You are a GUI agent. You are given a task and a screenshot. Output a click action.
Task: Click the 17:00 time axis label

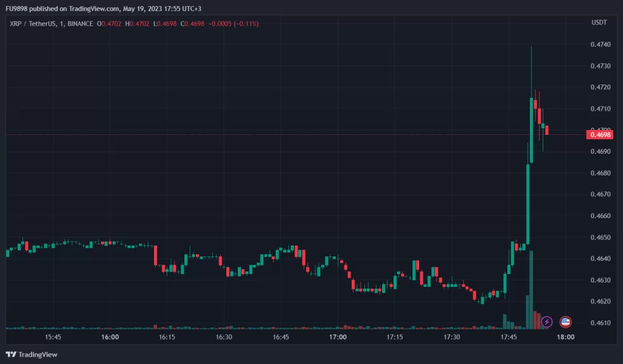338,337
